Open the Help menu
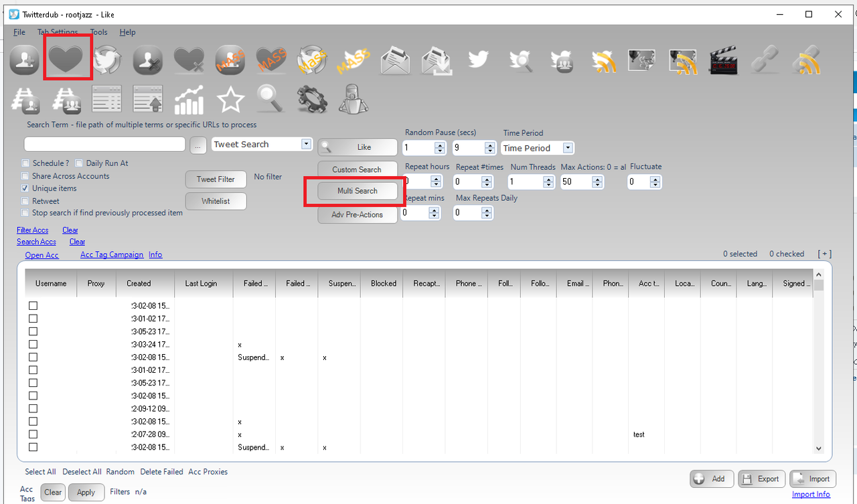This screenshot has height=504, width=857. coord(127,32)
